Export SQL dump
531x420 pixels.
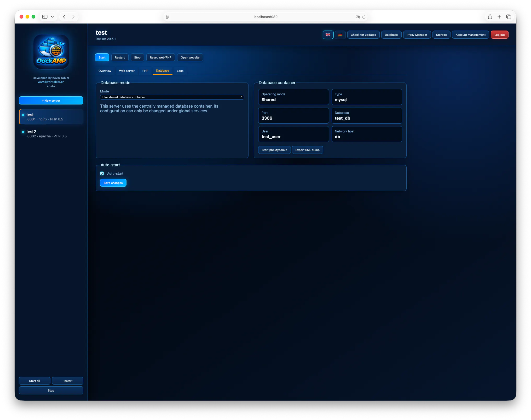307,150
